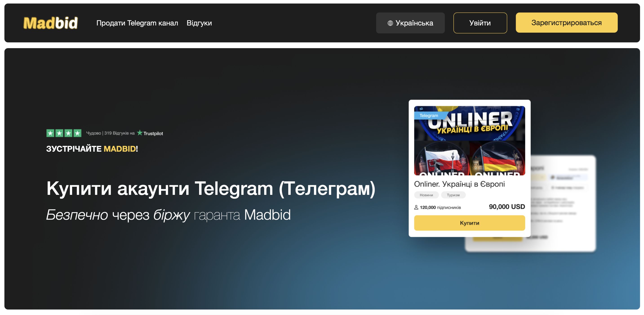Click the 'ЗУСТРІЧАЙТЕ MADBID!' heading

pos(92,149)
